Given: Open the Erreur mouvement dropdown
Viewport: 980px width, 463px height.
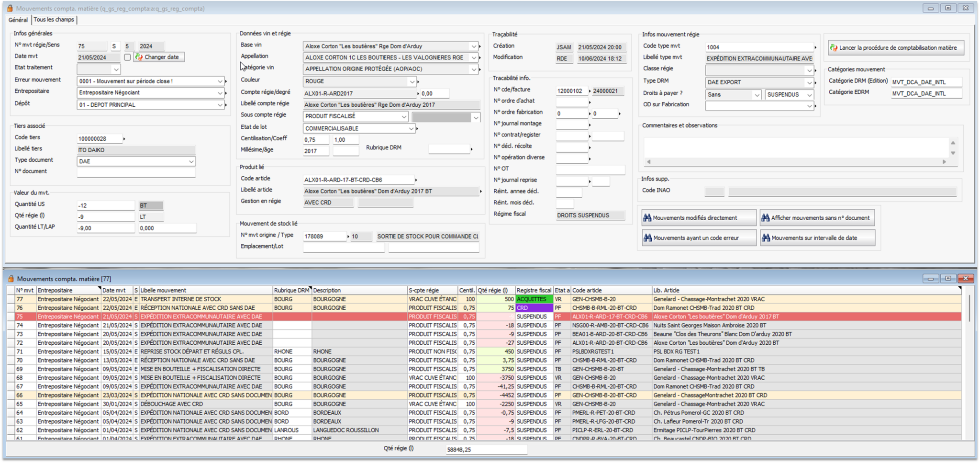Looking at the screenshot, I should click(220, 81).
